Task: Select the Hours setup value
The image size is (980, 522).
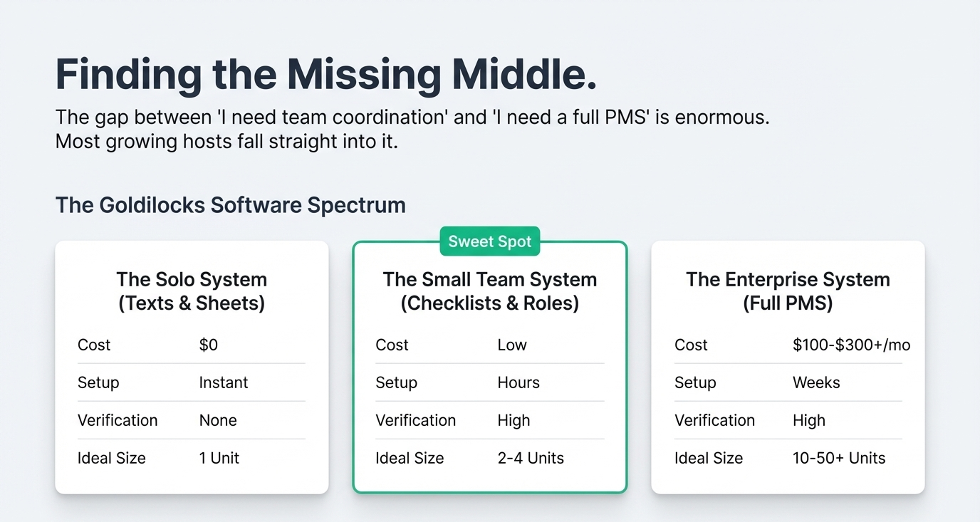Action: 518,382
